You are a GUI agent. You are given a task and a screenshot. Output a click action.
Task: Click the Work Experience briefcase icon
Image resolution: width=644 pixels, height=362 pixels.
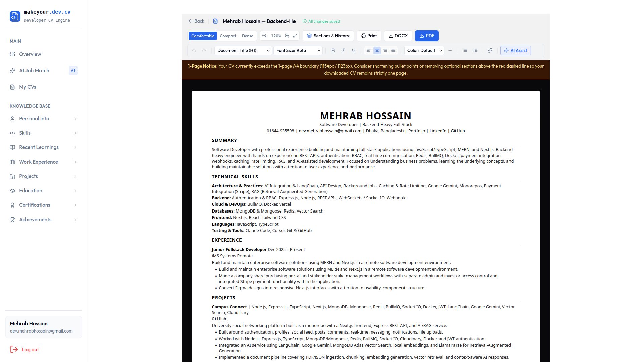[x=12, y=162]
